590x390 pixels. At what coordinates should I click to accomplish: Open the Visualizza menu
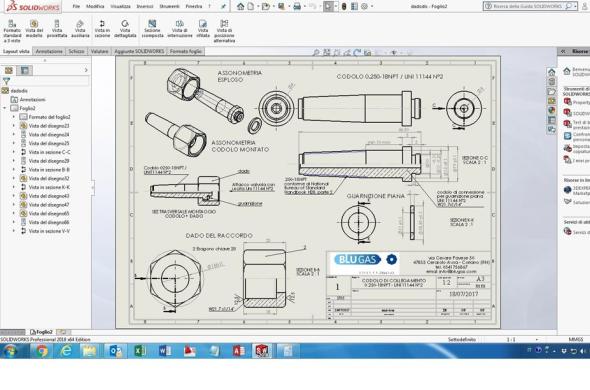(x=120, y=6)
